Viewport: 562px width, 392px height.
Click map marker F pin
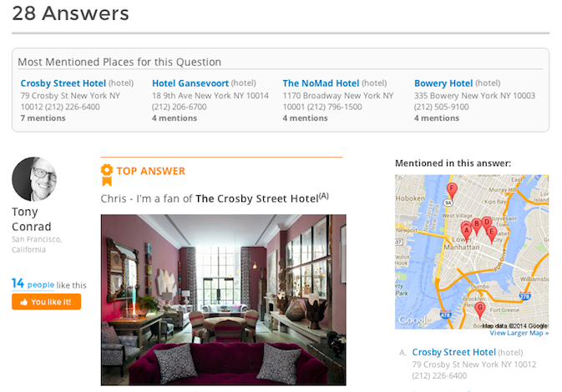[452, 190]
